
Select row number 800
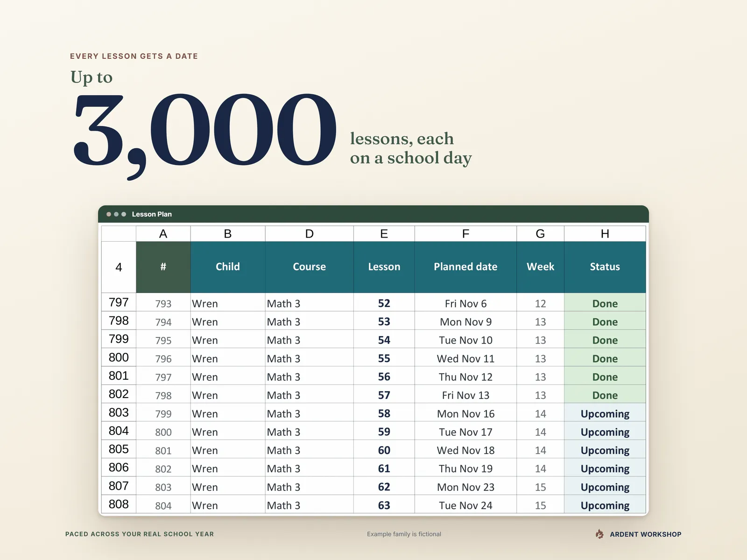tap(119, 357)
